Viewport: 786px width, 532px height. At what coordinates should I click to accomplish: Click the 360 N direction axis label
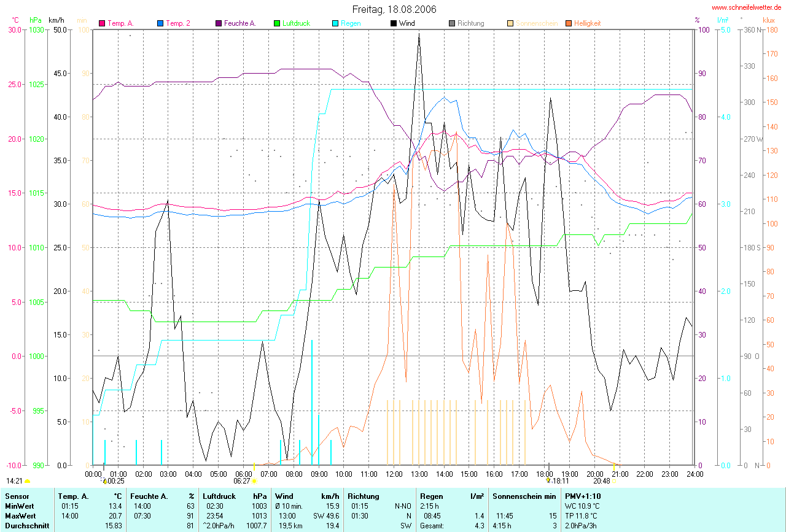tap(751, 29)
